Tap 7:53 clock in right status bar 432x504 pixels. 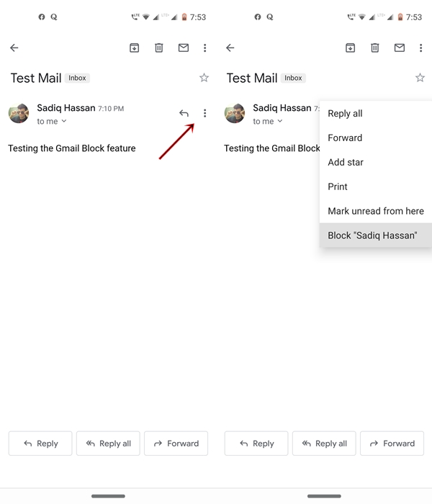tap(414, 17)
